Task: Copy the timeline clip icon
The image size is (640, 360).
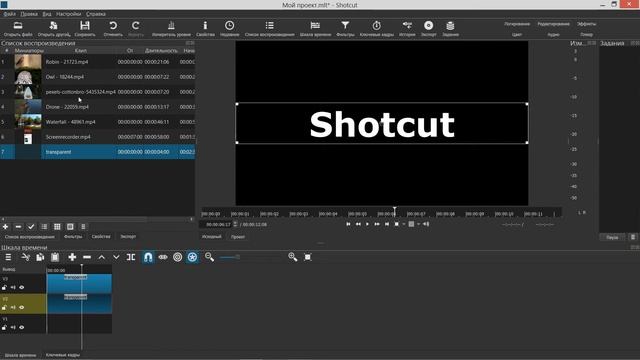Action: tap(40, 257)
